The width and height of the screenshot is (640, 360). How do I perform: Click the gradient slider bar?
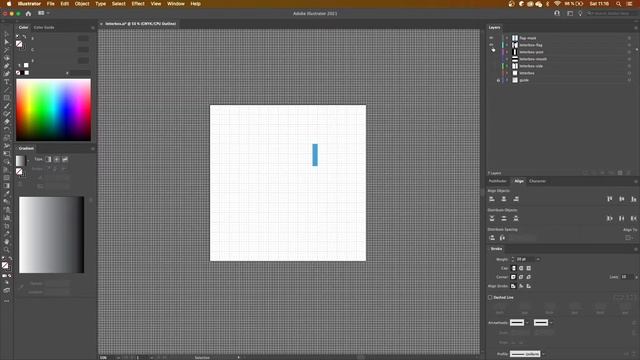tap(51, 235)
